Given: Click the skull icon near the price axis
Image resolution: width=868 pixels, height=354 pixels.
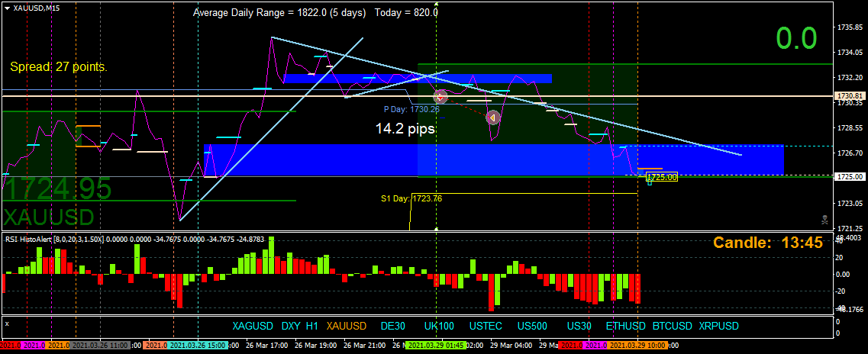Looking at the screenshot, I should 824,220.
